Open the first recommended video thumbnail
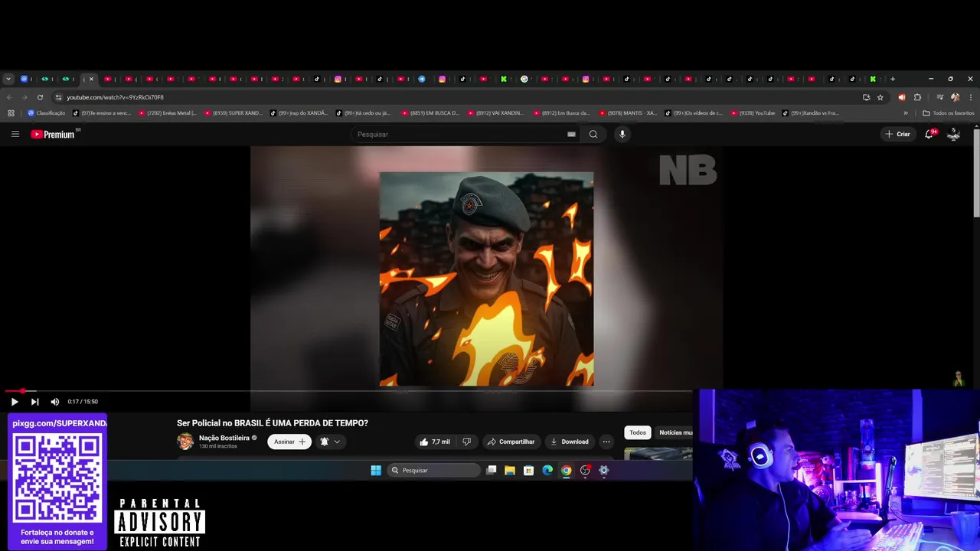The image size is (980, 551). (658, 454)
